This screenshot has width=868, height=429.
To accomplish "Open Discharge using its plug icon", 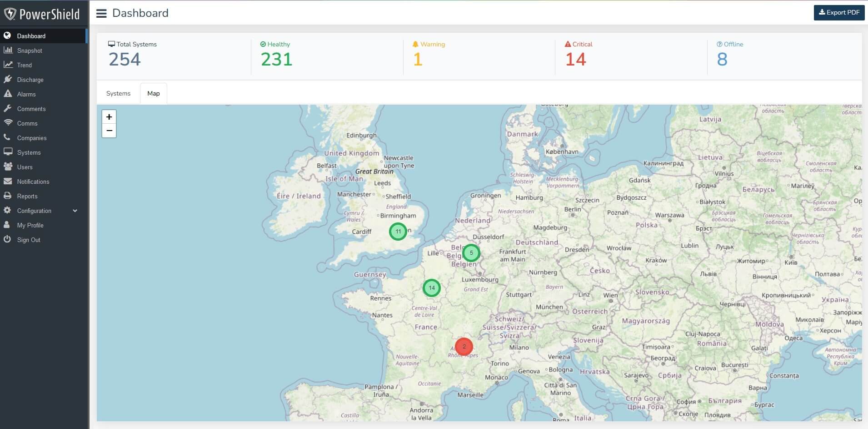I will tap(8, 80).
